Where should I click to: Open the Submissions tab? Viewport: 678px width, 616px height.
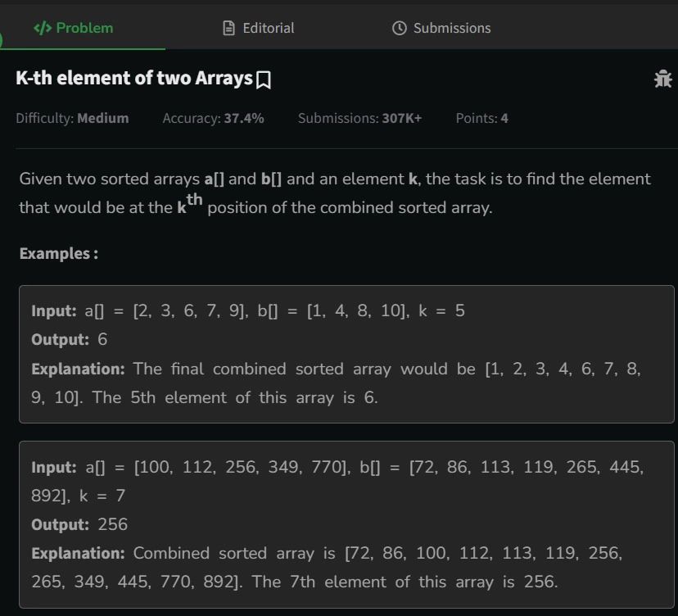click(x=441, y=28)
